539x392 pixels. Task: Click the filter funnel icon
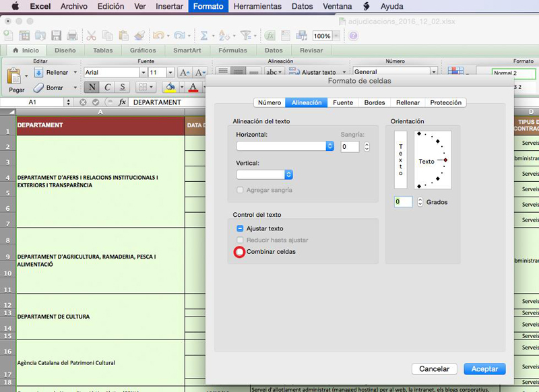(x=245, y=36)
